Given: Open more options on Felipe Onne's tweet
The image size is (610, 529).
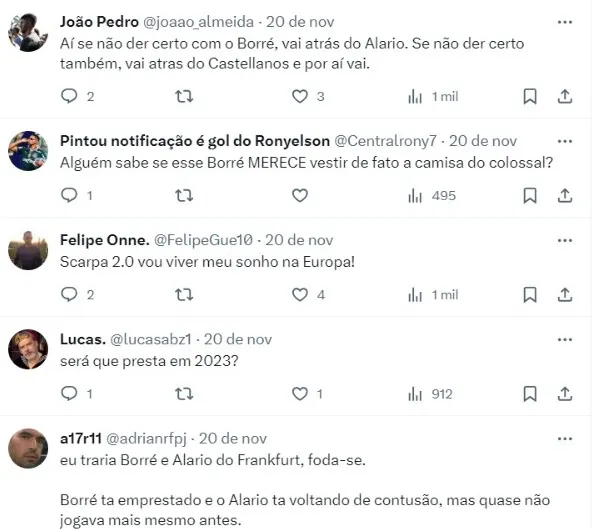Looking at the screenshot, I should 564,240.
